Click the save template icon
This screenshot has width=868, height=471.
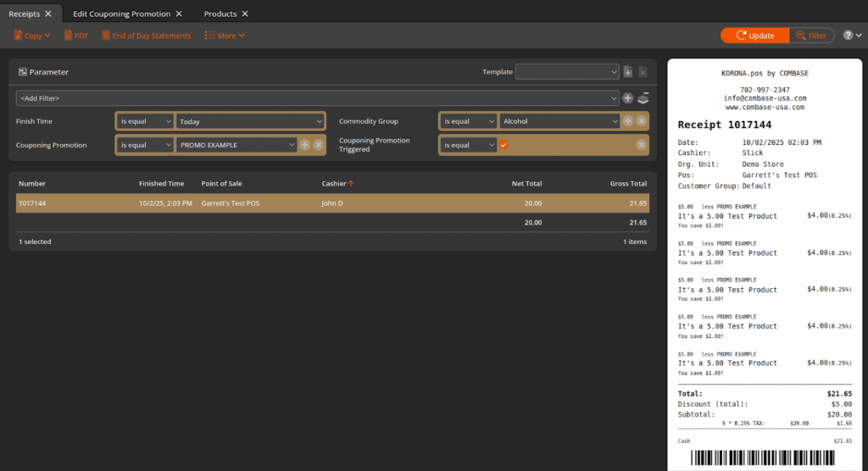click(628, 72)
